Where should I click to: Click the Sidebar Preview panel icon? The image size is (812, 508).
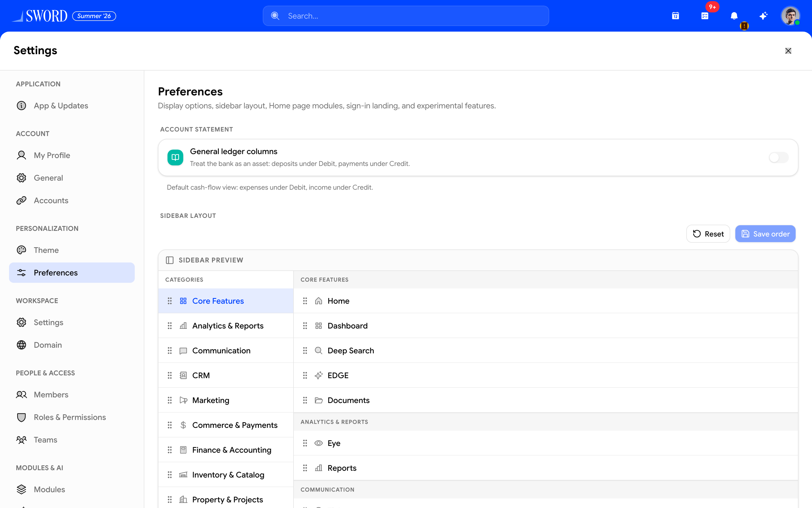pos(170,260)
